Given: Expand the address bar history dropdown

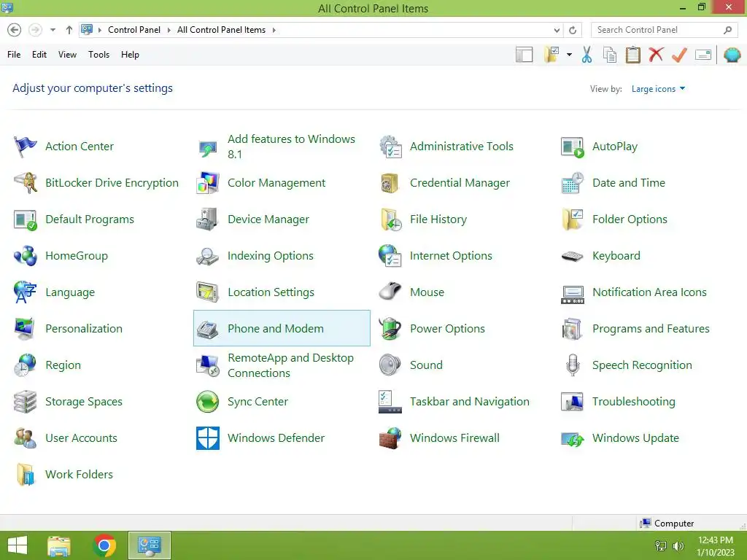Looking at the screenshot, I should [x=557, y=30].
